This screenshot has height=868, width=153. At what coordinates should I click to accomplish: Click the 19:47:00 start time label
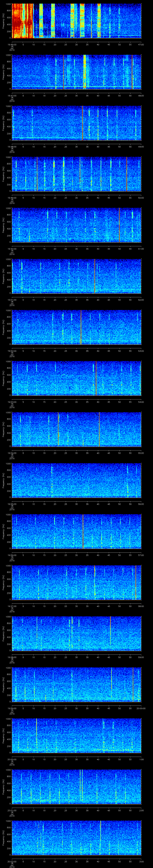[x=12, y=96]
